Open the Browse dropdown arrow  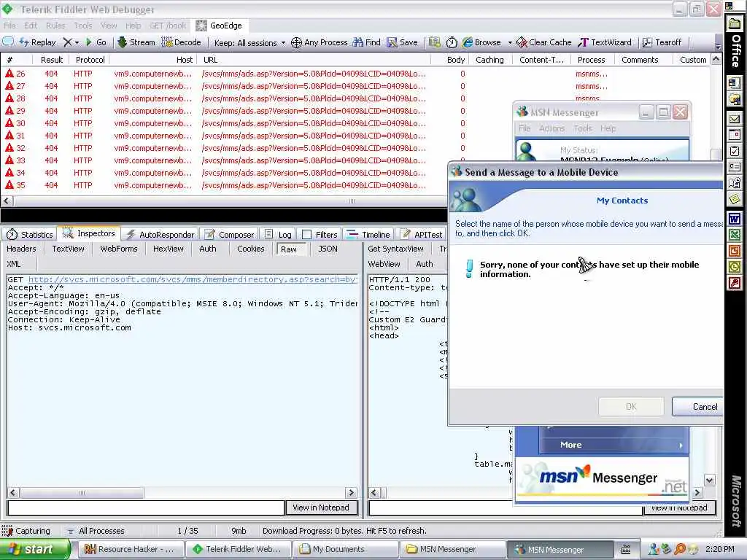click(x=510, y=43)
